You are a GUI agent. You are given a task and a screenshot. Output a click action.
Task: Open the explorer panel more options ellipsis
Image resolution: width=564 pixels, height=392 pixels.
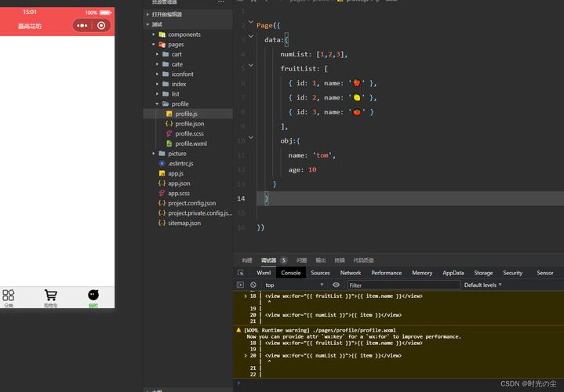pyautogui.click(x=221, y=2)
